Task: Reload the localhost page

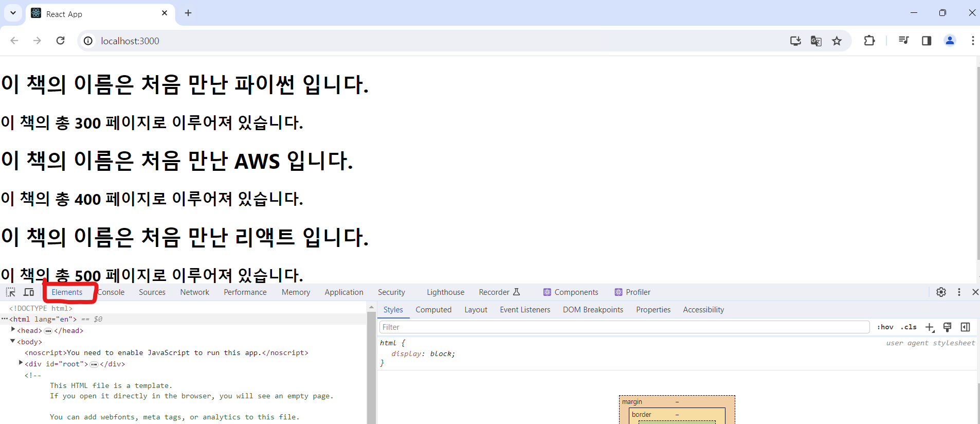Action: click(x=60, y=41)
